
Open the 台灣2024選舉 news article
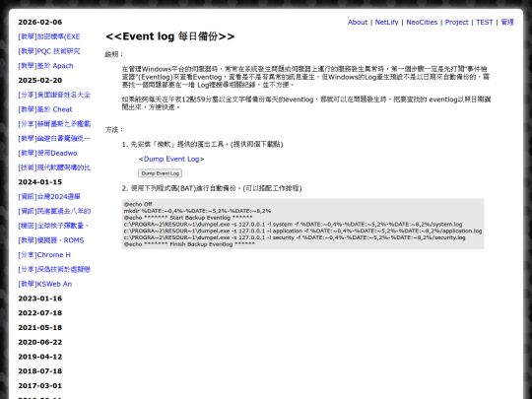[49, 196]
